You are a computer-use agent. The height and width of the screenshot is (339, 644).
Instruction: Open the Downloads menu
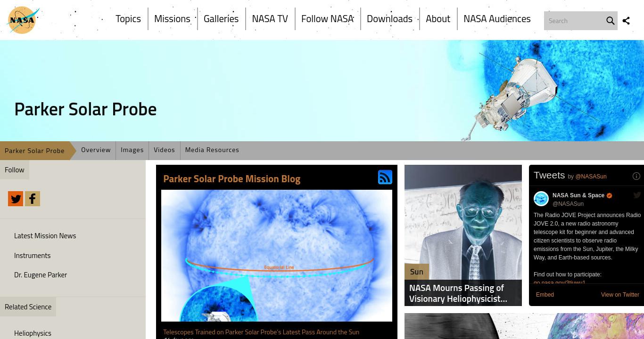coord(389,19)
